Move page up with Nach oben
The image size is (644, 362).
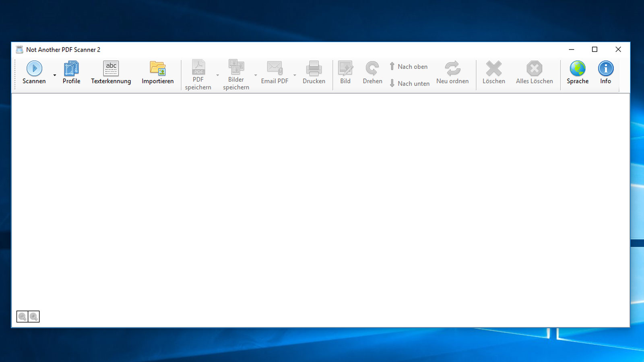[409, 66]
